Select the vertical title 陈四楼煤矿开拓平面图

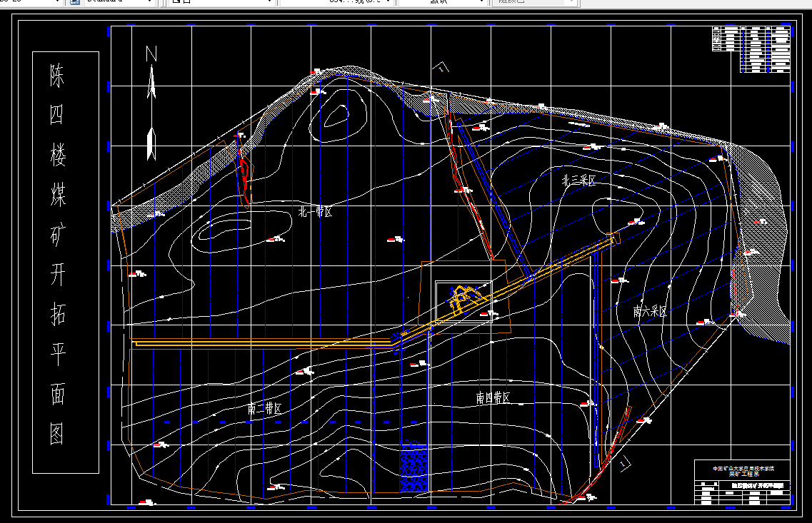point(58,255)
